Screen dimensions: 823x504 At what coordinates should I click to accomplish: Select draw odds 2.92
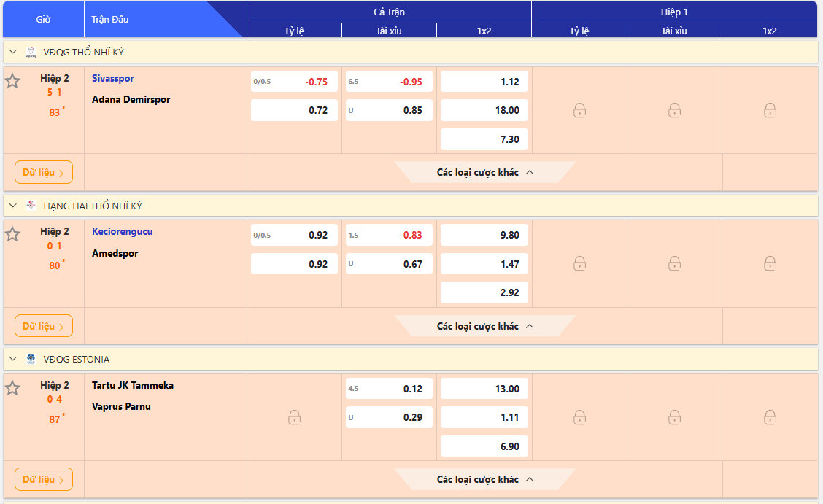coord(484,292)
